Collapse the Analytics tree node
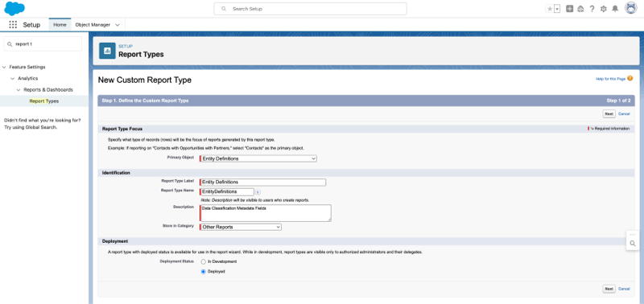Image resolution: width=644 pixels, height=304 pixels. [13, 78]
